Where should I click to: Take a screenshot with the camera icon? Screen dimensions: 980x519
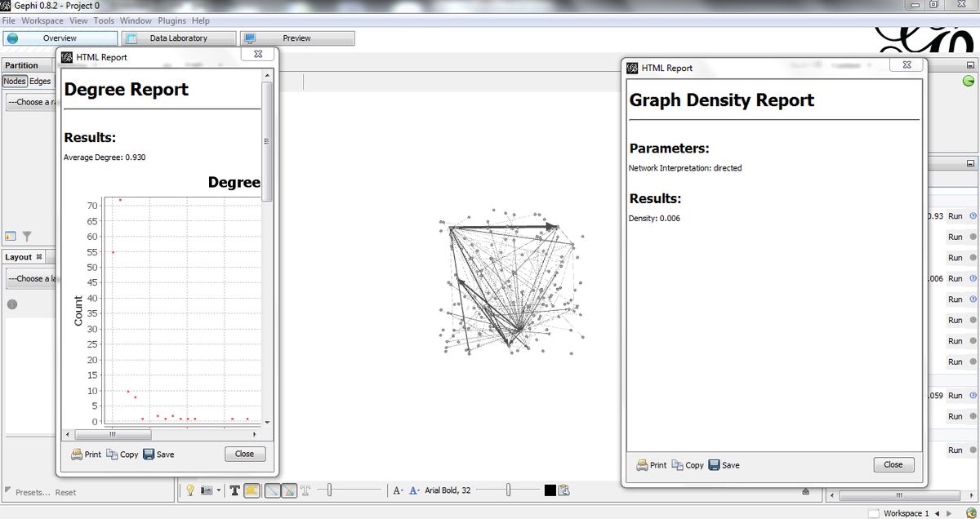point(207,490)
